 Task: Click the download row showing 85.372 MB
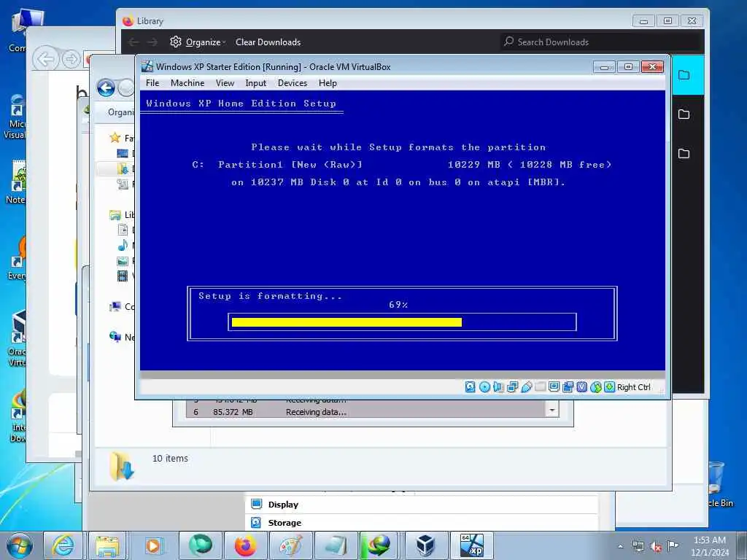point(366,412)
